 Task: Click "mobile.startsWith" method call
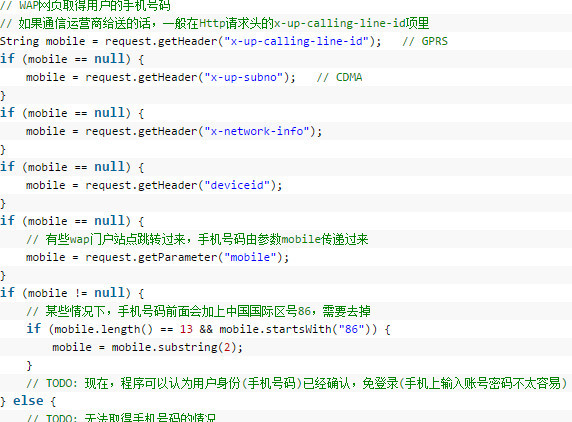pyautogui.click(x=275, y=329)
